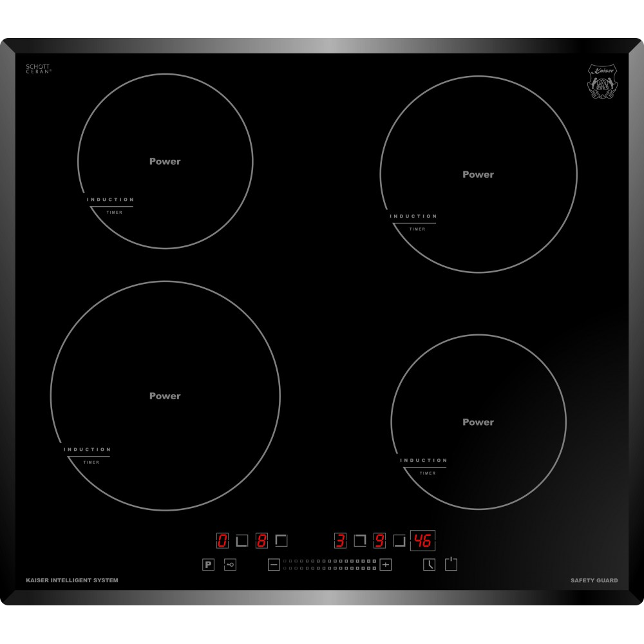Select the rear-right zone selector icon
The height and width of the screenshot is (644, 644).
(x=360, y=541)
